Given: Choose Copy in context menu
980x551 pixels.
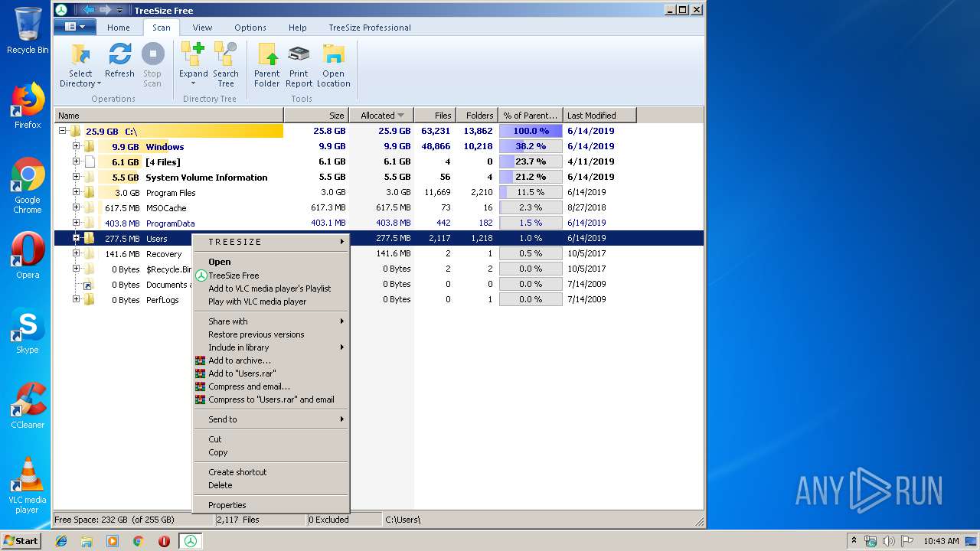Looking at the screenshot, I should coord(271,452).
